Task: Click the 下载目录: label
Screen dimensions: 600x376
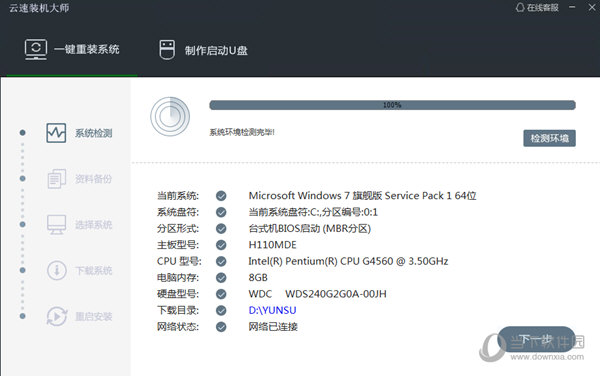Action: [x=178, y=310]
